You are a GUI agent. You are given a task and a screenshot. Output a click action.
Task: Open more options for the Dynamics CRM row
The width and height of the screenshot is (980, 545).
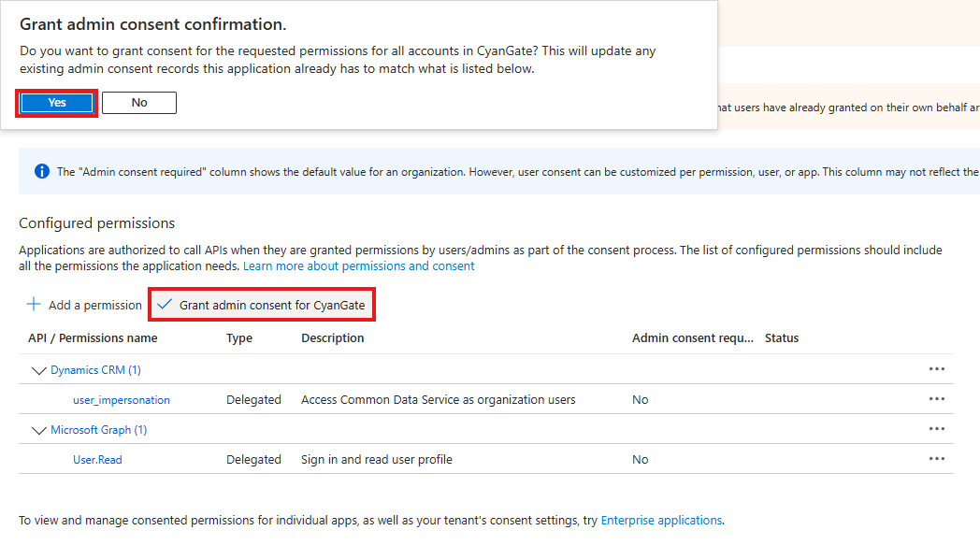936,368
